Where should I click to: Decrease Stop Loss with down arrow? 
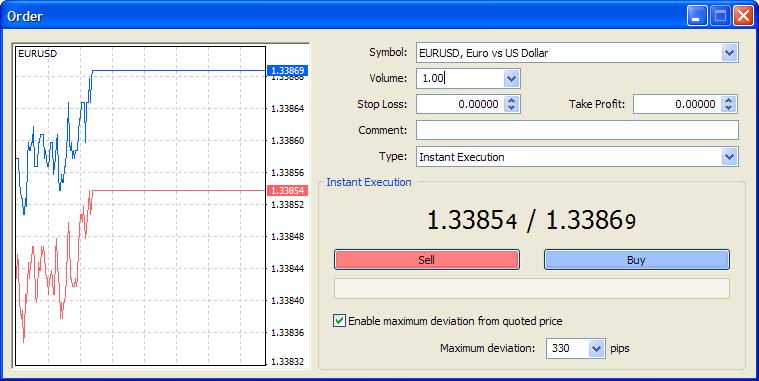coord(512,107)
